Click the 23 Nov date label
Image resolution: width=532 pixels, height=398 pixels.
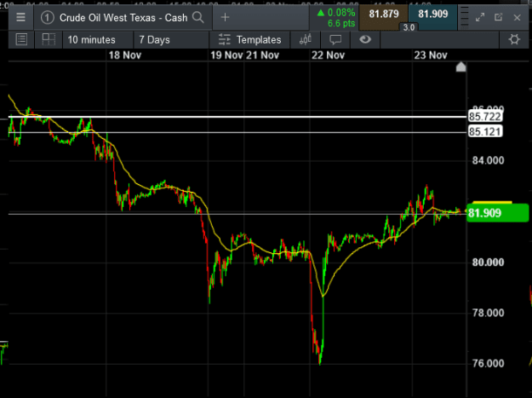click(x=431, y=55)
